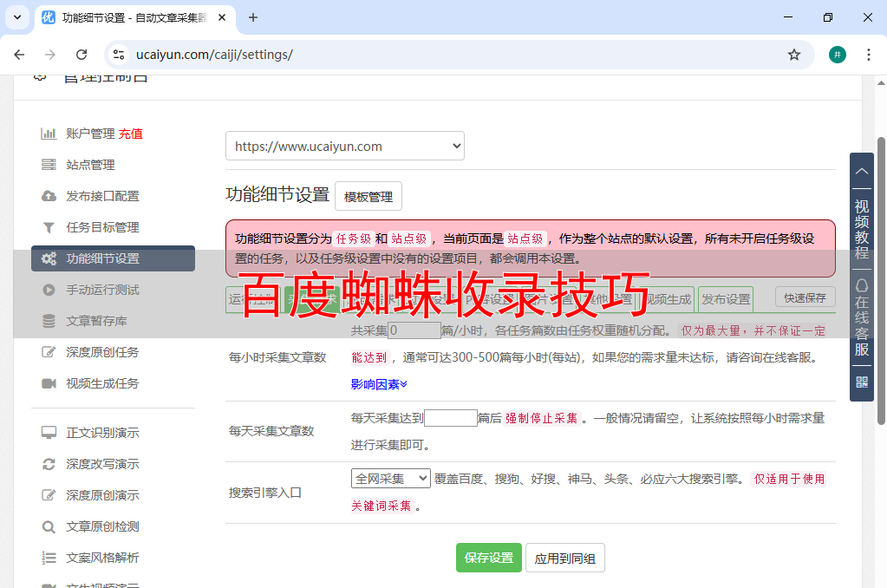Open 正文识别演示 monitor icon item

(x=49, y=433)
